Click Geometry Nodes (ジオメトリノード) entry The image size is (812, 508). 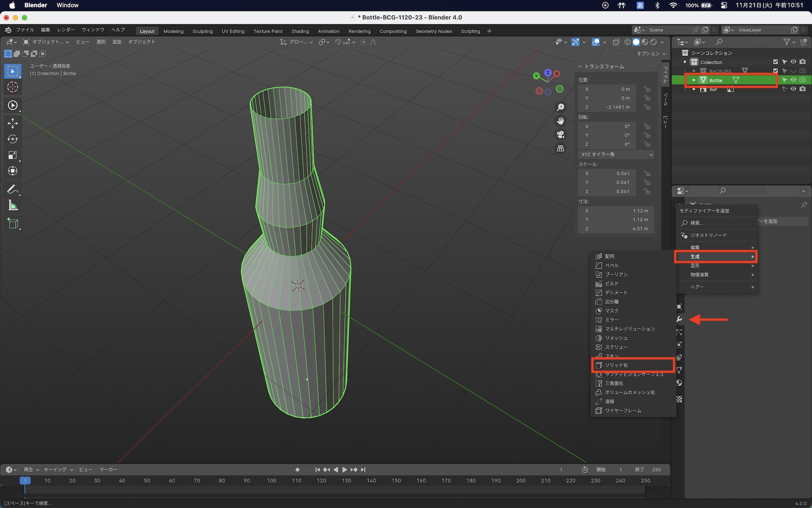708,235
